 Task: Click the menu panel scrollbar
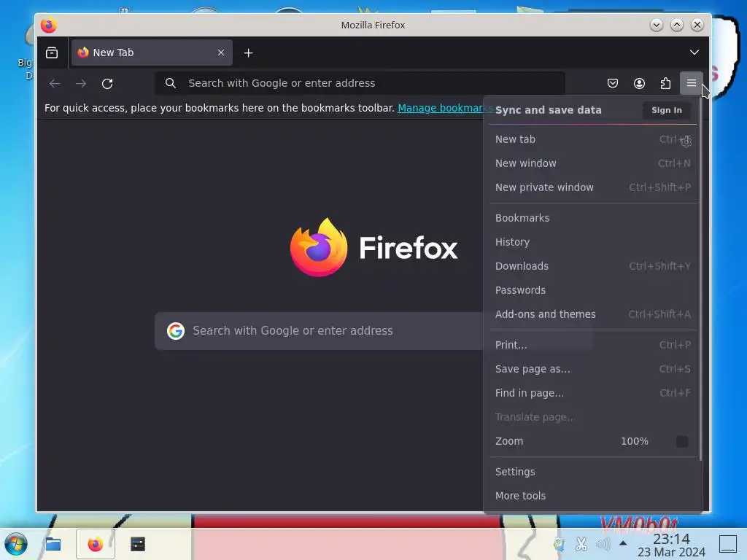(700, 279)
